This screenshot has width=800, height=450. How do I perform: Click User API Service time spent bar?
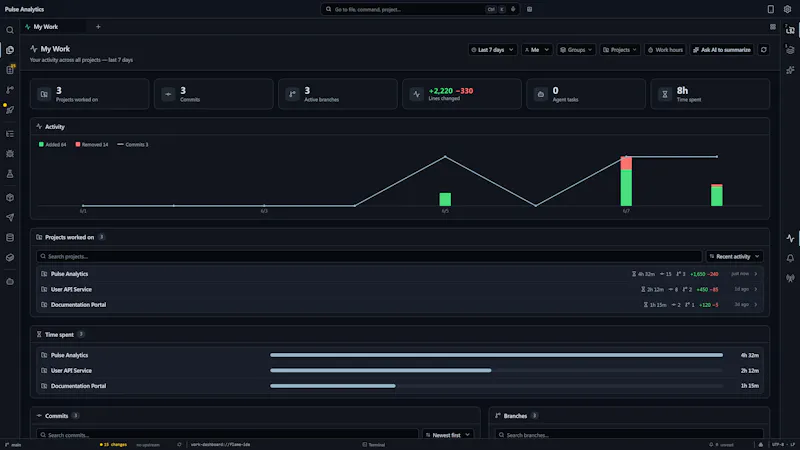tap(496, 370)
